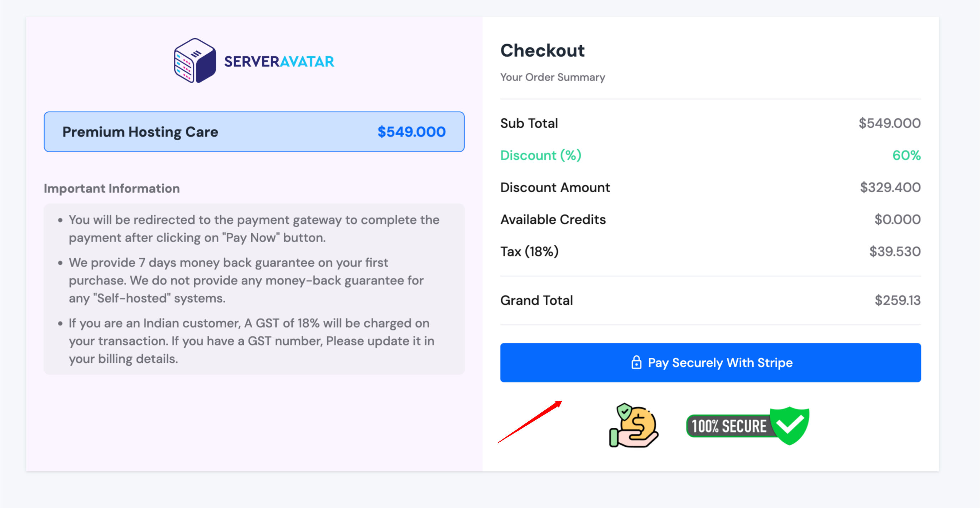Click the 7 days money back guarantee note
This screenshot has width=980, height=508.
(x=246, y=280)
